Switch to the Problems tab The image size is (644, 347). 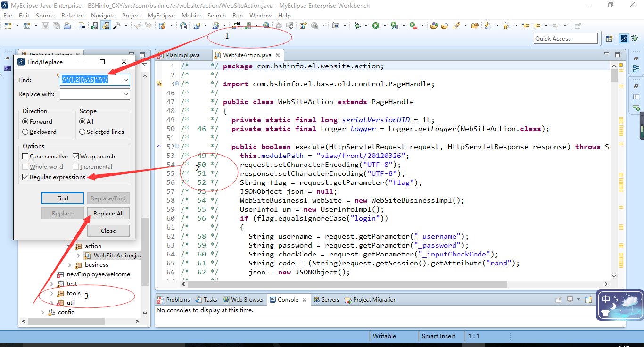173,300
